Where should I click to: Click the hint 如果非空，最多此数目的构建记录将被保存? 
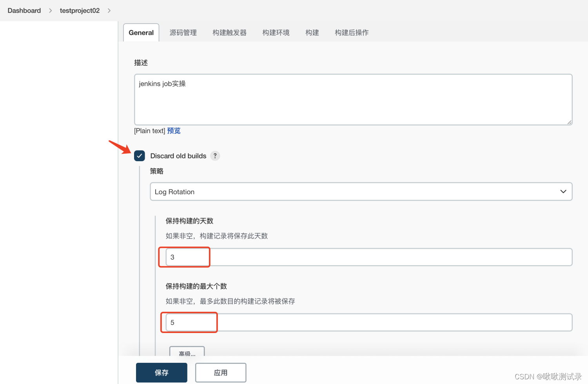click(230, 301)
